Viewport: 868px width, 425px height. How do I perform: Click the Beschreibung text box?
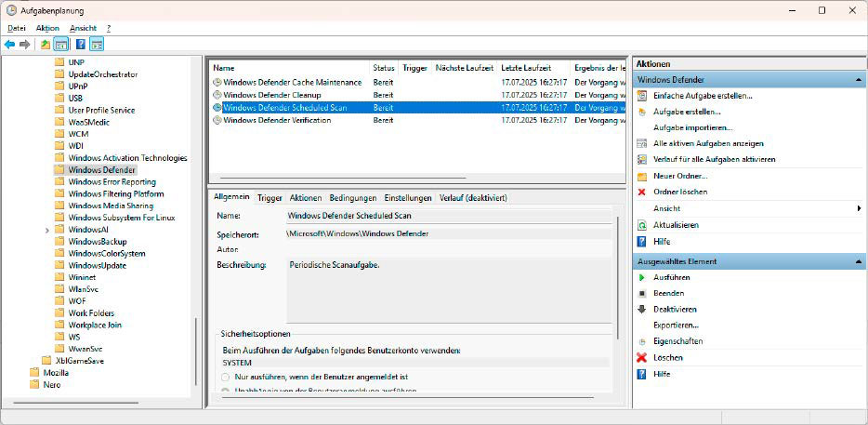(x=449, y=289)
